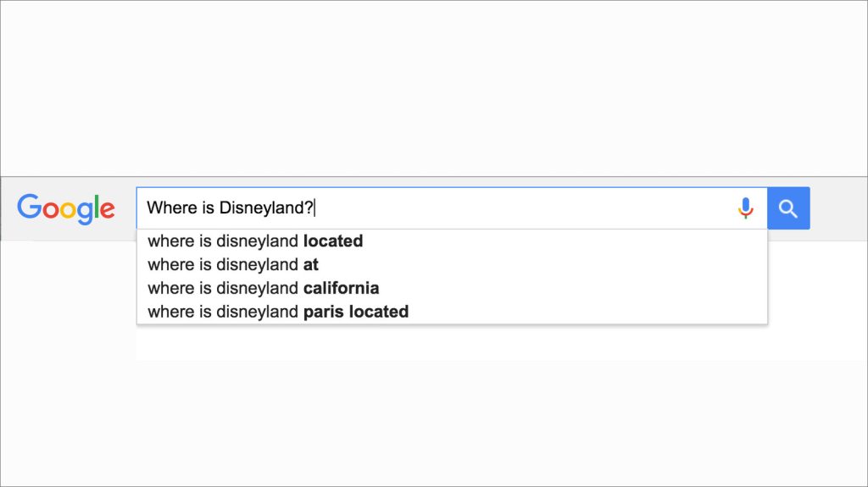Select suggestion "where is disneyland paris located"
Viewport: 868px width, 487px height.
(277, 312)
